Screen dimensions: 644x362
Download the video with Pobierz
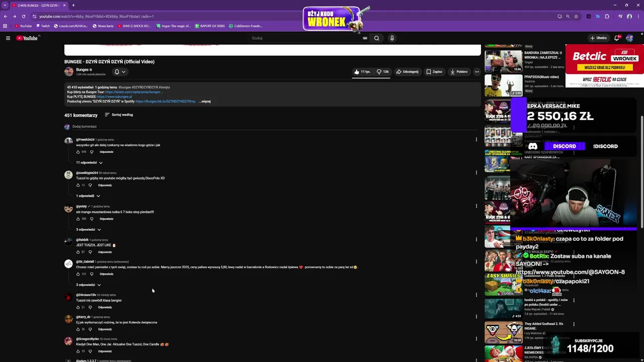tap(459, 72)
